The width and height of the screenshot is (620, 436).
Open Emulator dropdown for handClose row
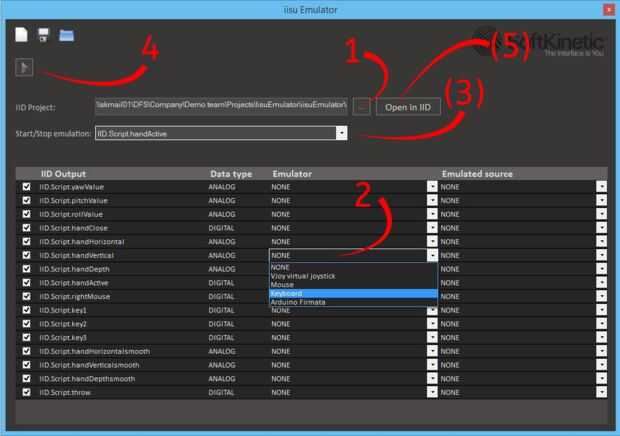click(432, 228)
